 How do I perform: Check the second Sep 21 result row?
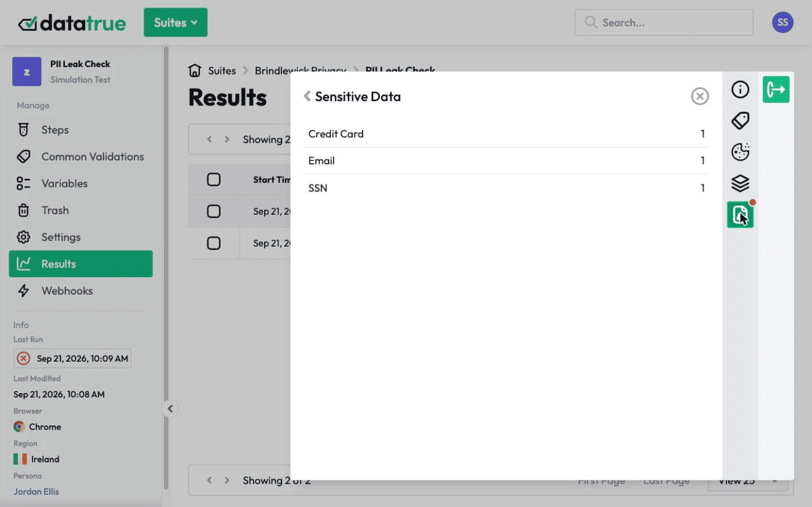click(x=214, y=243)
